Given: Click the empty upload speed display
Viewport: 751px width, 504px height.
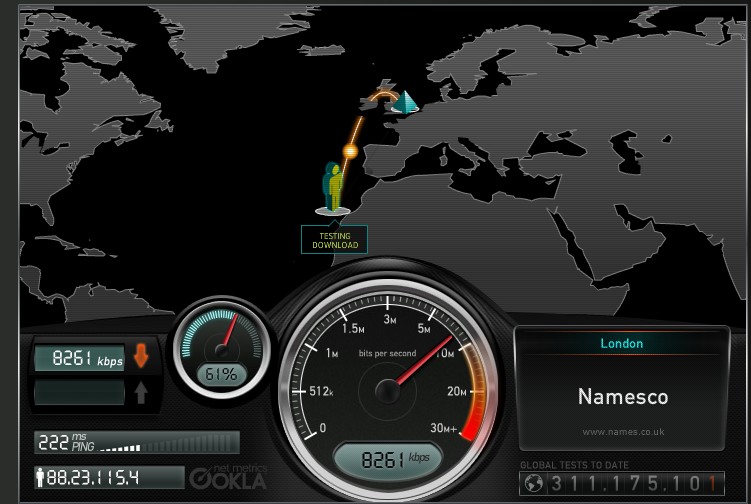Looking at the screenshot, I should click(80, 392).
